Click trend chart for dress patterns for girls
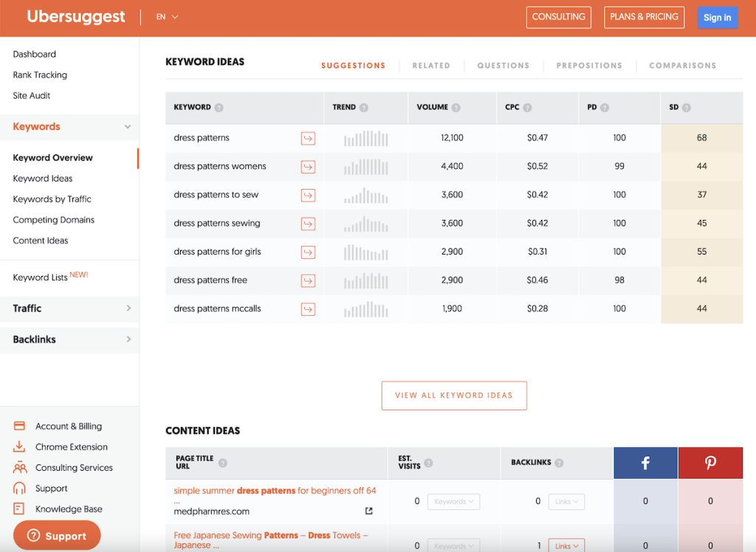 [366, 252]
